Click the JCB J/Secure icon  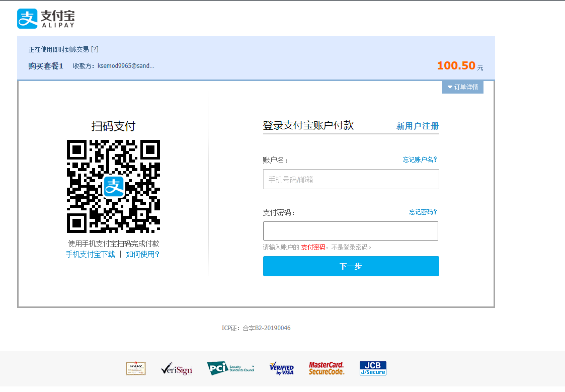point(373,368)
